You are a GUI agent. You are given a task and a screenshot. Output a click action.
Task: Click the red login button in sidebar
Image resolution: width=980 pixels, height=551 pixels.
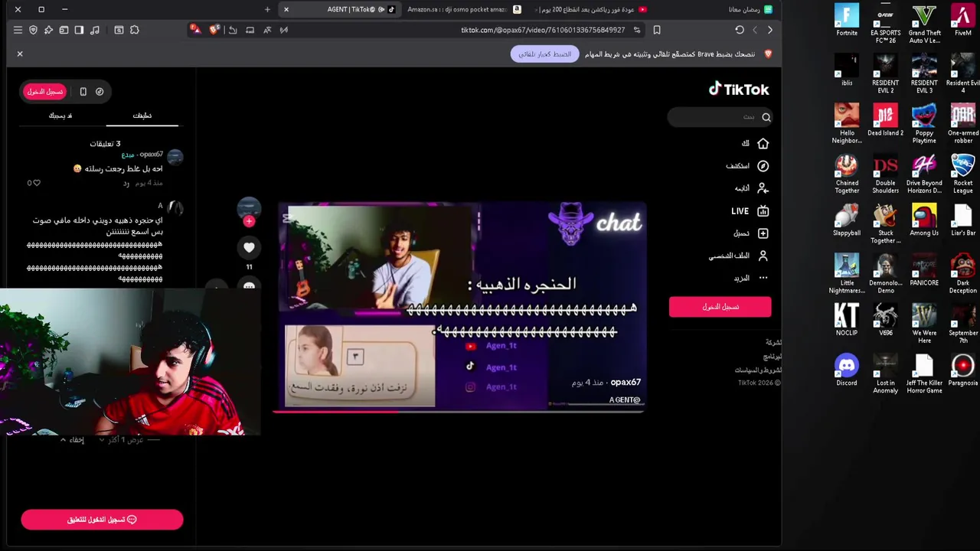click(720, 307)
